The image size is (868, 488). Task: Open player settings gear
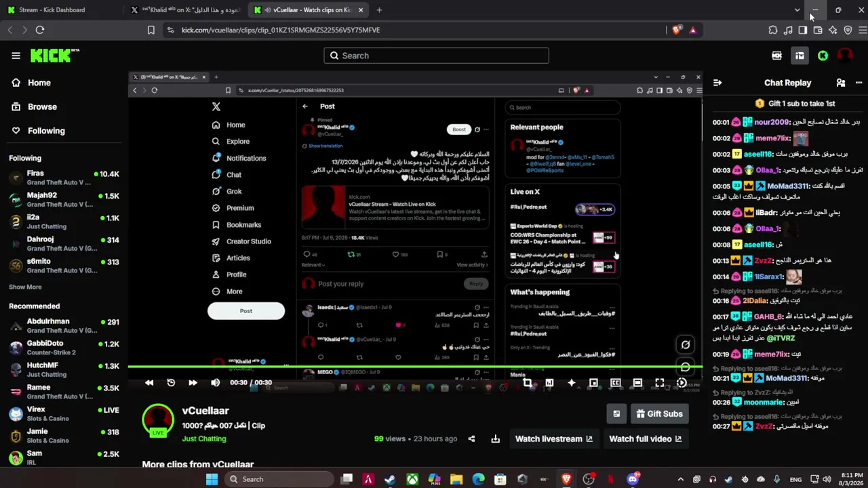(682, 383)
